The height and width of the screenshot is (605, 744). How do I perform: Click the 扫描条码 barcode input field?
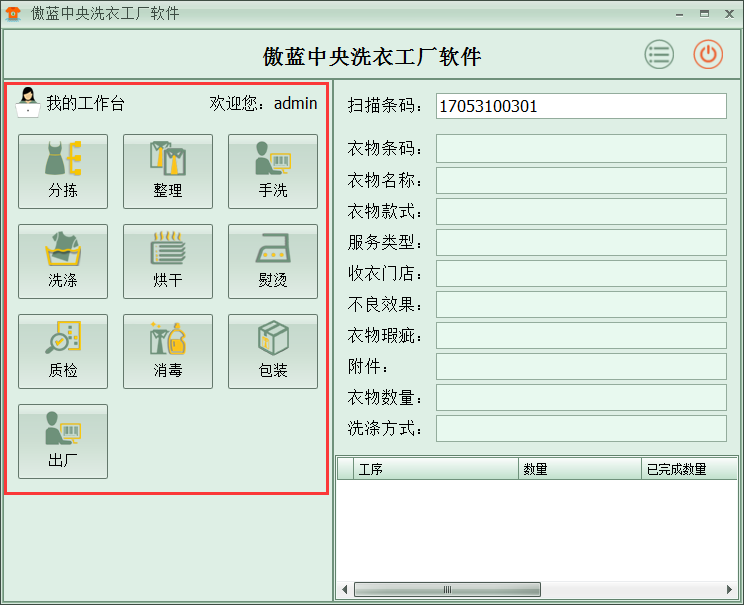pyautogui.click(x=580, y=106)
